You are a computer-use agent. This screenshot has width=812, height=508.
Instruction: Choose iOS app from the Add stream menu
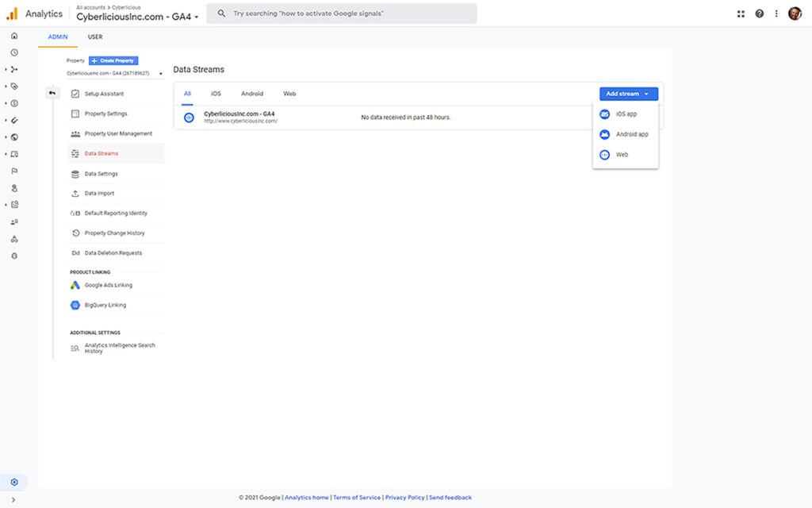[626, 114]
